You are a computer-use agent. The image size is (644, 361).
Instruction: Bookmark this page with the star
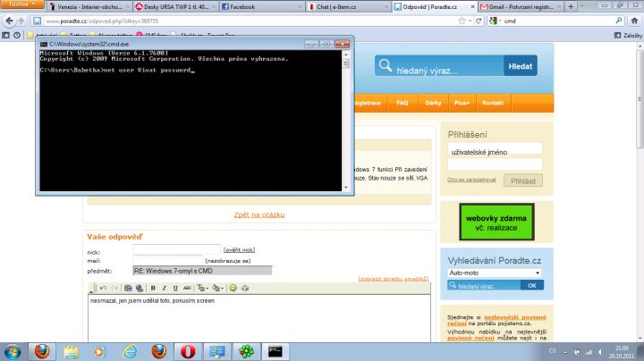tap(462, 21)
